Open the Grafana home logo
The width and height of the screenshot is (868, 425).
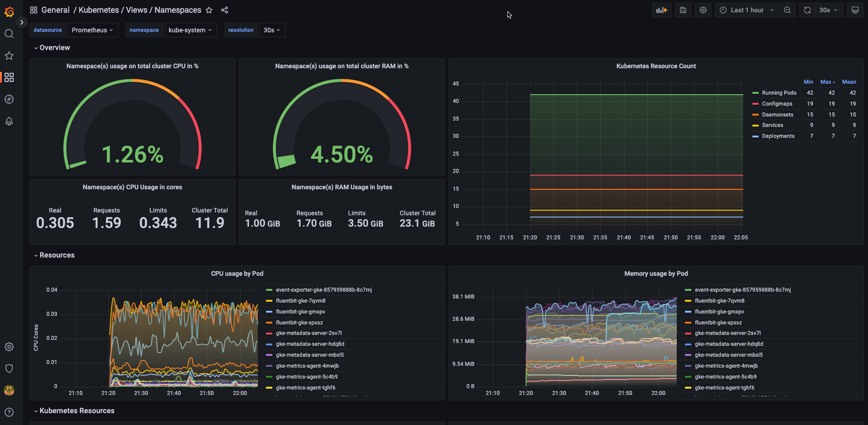pos(9,11)
